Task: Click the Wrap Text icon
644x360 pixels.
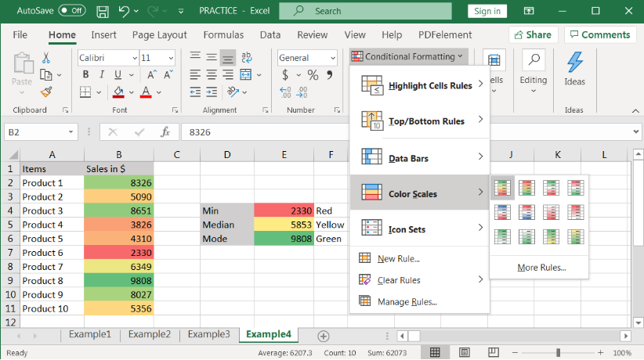Action: (x=247, y=57)
